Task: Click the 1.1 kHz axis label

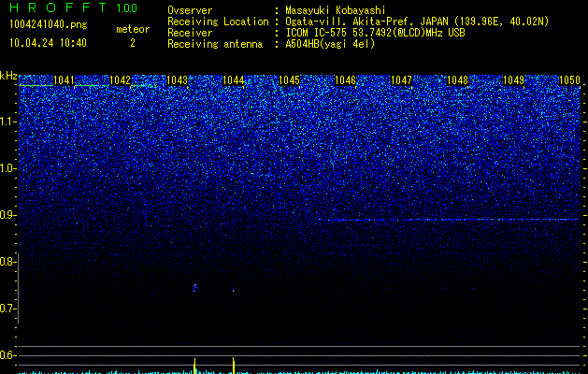Action: (7, 122)
